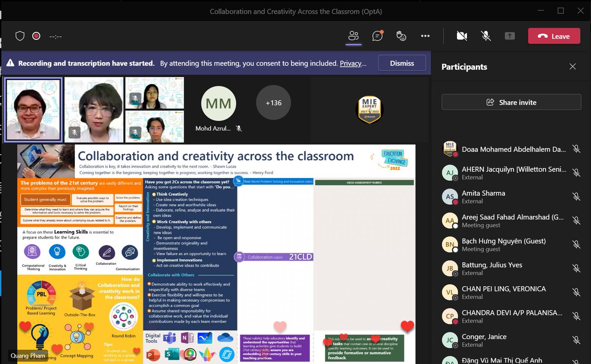The height and width of the screenshot is (364, 591).
Task: Click the Collaboration rubric 21CLD label
Action: click(274, 257)
